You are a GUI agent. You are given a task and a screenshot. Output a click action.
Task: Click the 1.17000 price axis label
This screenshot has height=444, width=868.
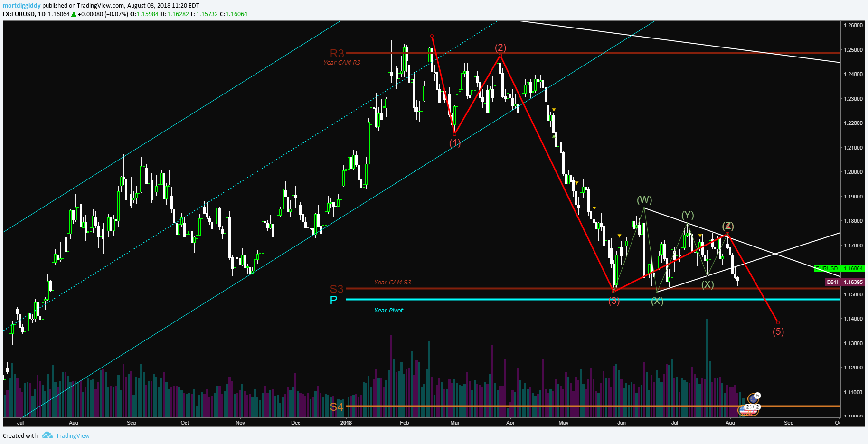[853, 246]
